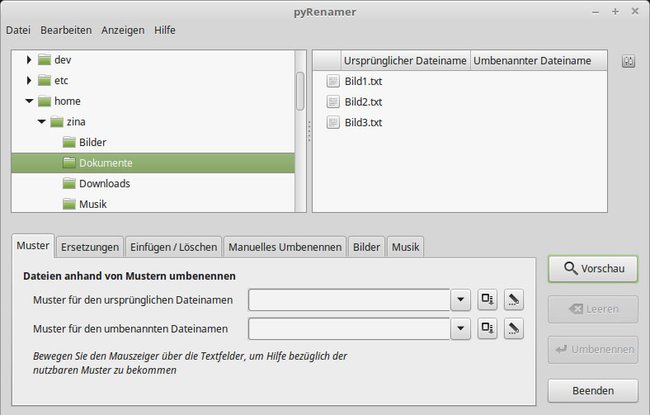Screen dimensions: 650x415
Task: Select the Bild2.txt file name
Action: tap(363, 102)
